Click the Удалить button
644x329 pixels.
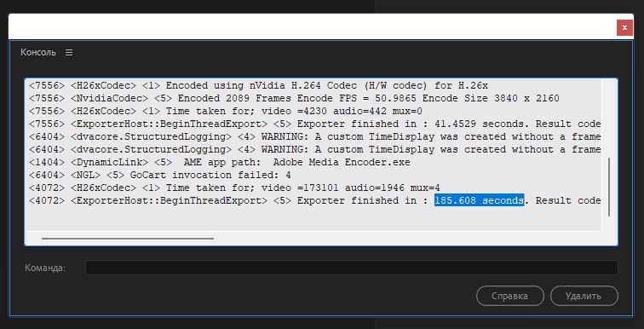pyautogui.click(x=584, y=296)
